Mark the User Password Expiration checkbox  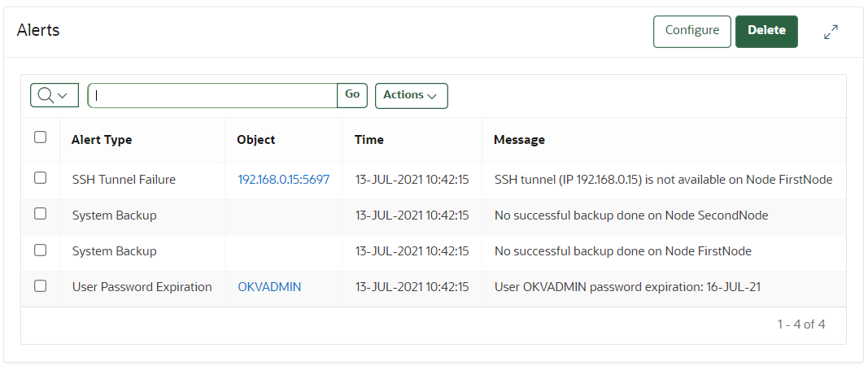40,285
